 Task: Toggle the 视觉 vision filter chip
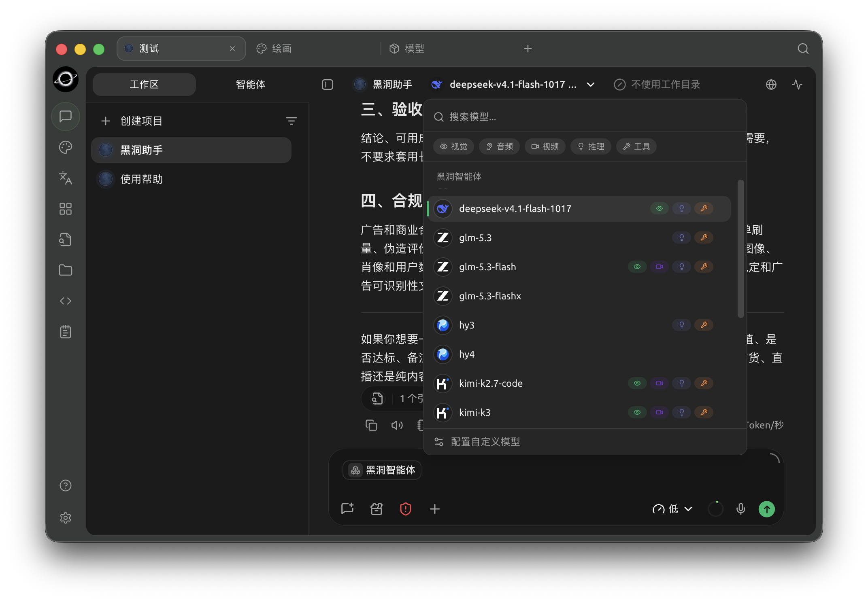pyautogui.click(x=454, y=146)
